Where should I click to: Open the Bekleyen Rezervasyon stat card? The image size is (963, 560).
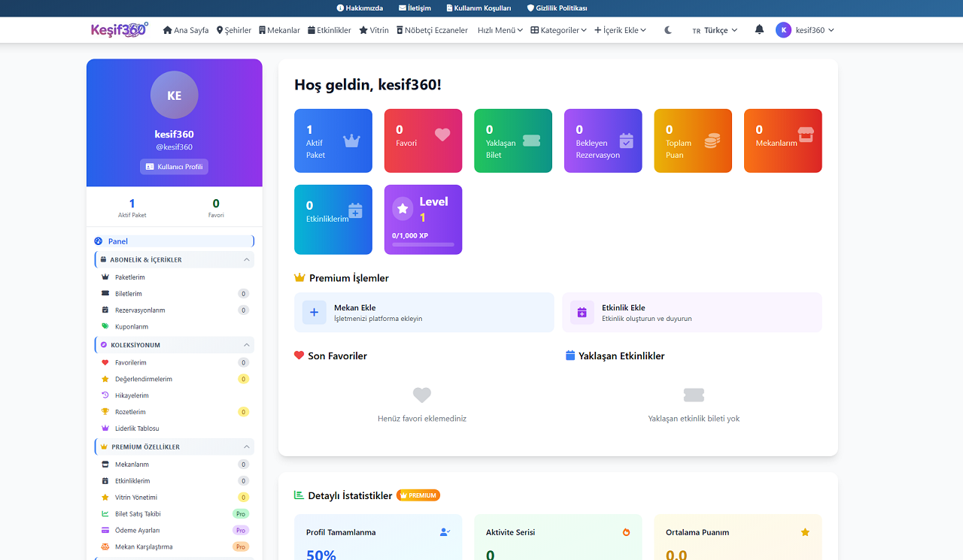(603, 141)
